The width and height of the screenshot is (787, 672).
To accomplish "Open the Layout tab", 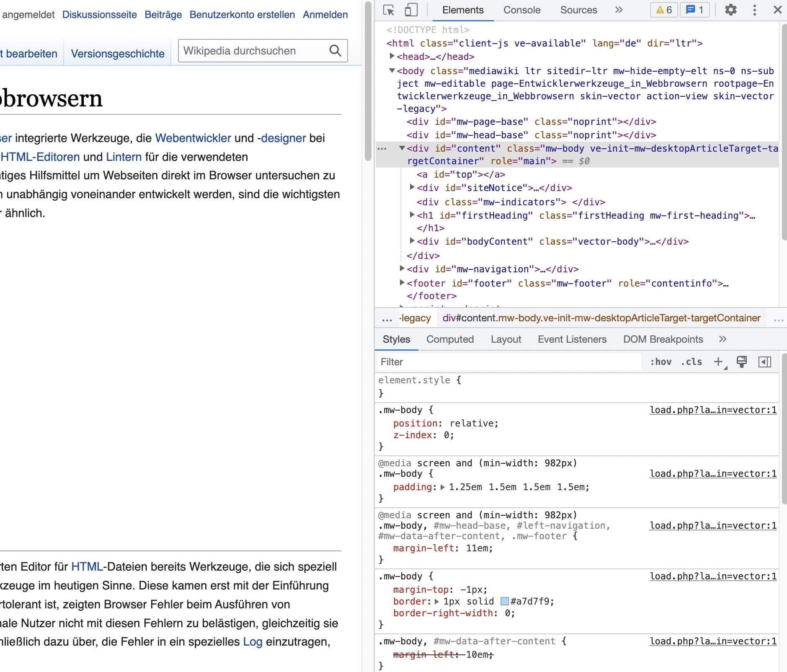I will (506, 339).
